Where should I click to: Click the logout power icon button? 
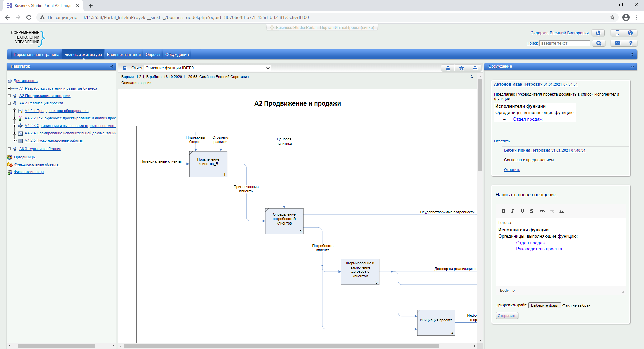pos(598,33)
